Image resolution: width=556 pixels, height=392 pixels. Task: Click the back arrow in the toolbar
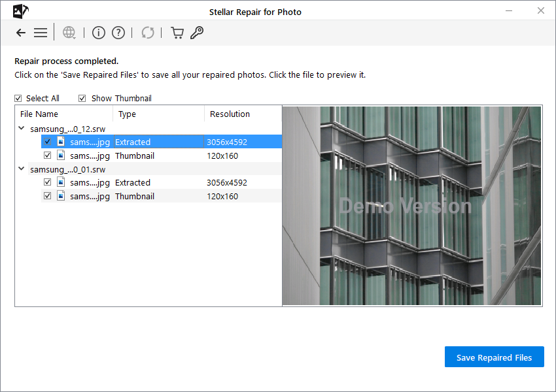pyautogui.click(x=21, y=33)
